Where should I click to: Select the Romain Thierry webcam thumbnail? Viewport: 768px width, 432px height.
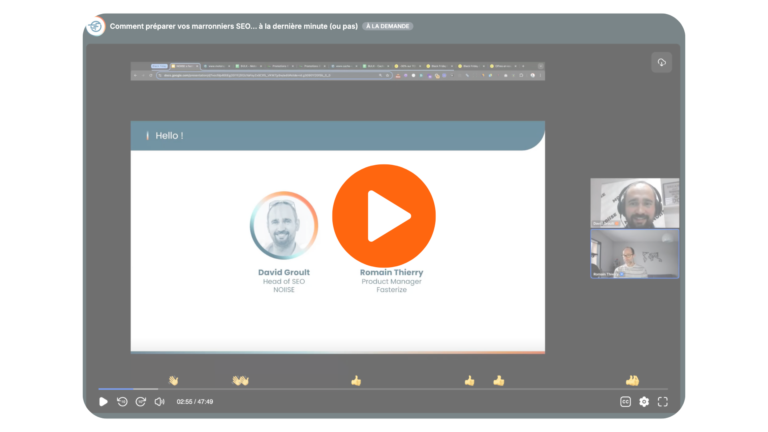[x=635, y=254]
